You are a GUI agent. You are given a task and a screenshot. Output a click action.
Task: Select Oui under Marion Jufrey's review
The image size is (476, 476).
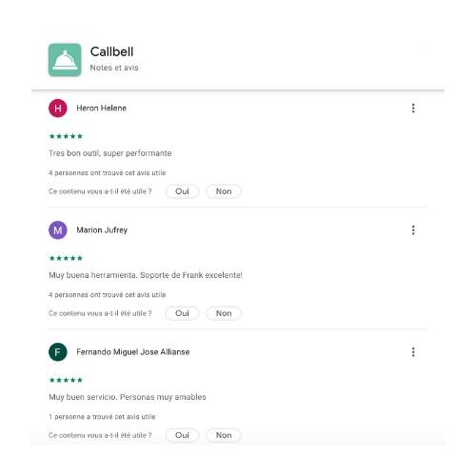click(x=182, y=313)
